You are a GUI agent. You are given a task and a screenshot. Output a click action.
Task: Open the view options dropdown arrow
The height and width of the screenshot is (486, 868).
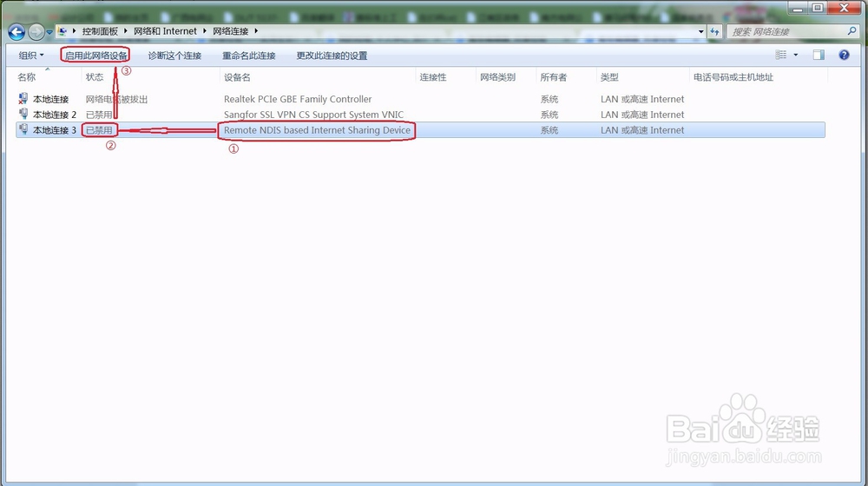pos(795,55)
